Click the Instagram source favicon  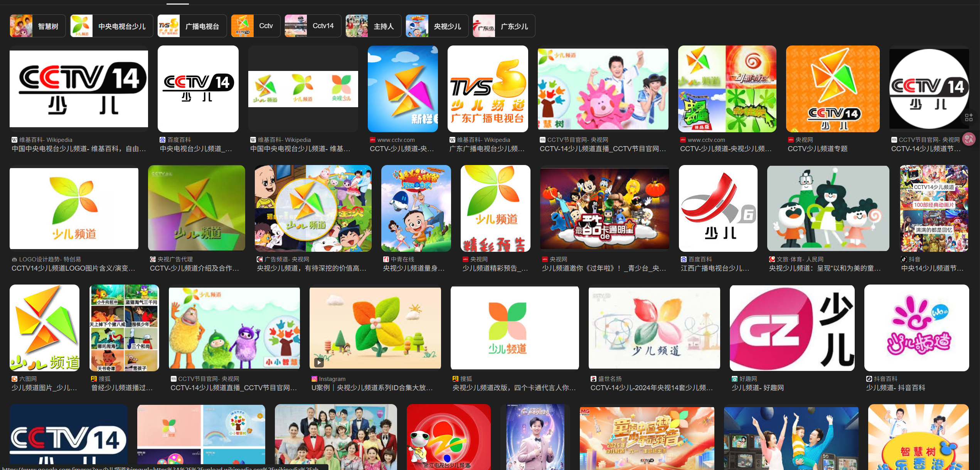click(314, 379)
